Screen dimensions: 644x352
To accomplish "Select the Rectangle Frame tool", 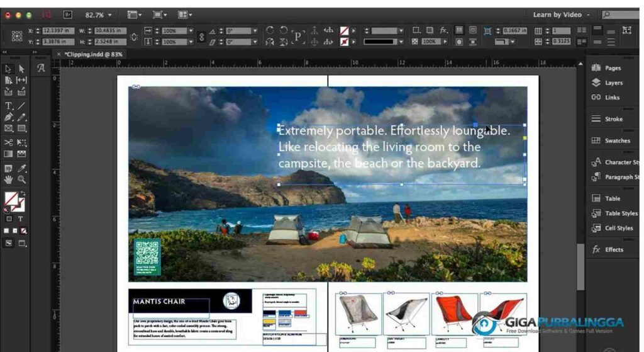I will coord(8,128).
